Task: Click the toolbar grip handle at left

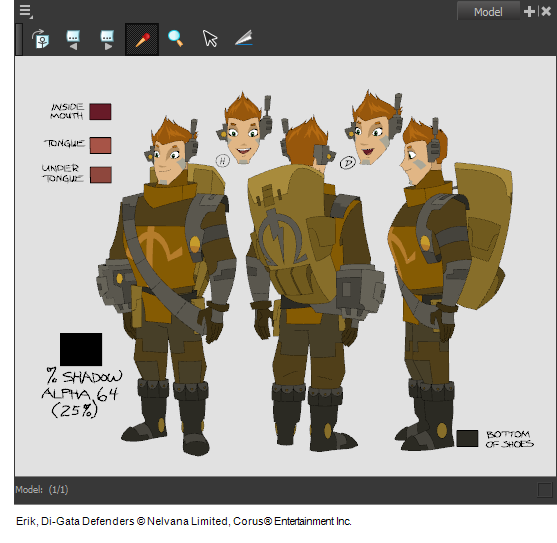Action: click(19, 39)
